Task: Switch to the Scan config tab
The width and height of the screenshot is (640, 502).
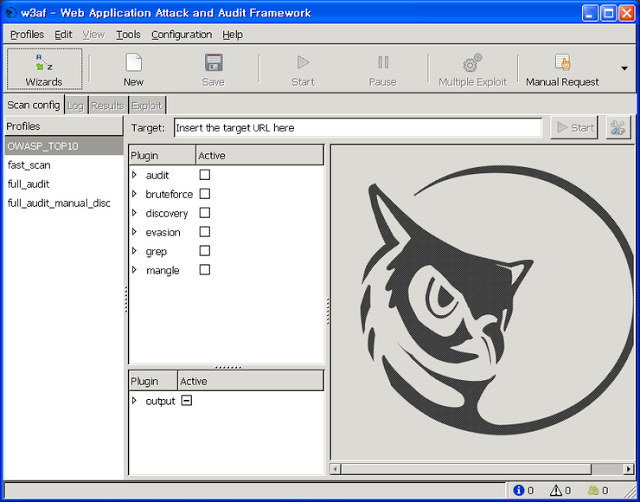Action: 33,105
